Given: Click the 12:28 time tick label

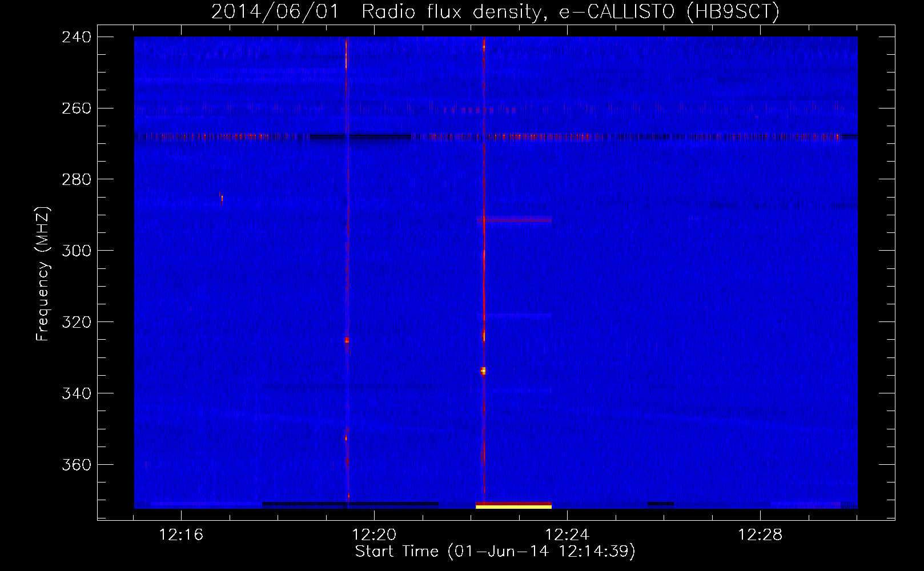Looking at the screenshot, I should pyautogui.click(x=760, y=535).
